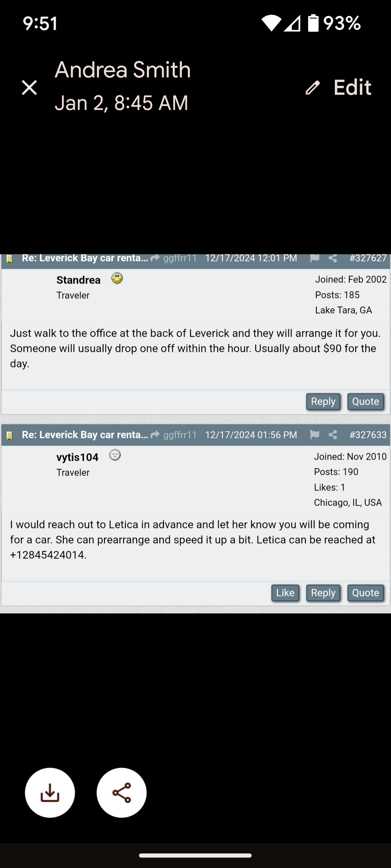The height and width of the screenshot is (868, 391).
Task: Click flag icon on post #327627
Action: point(315,258)
